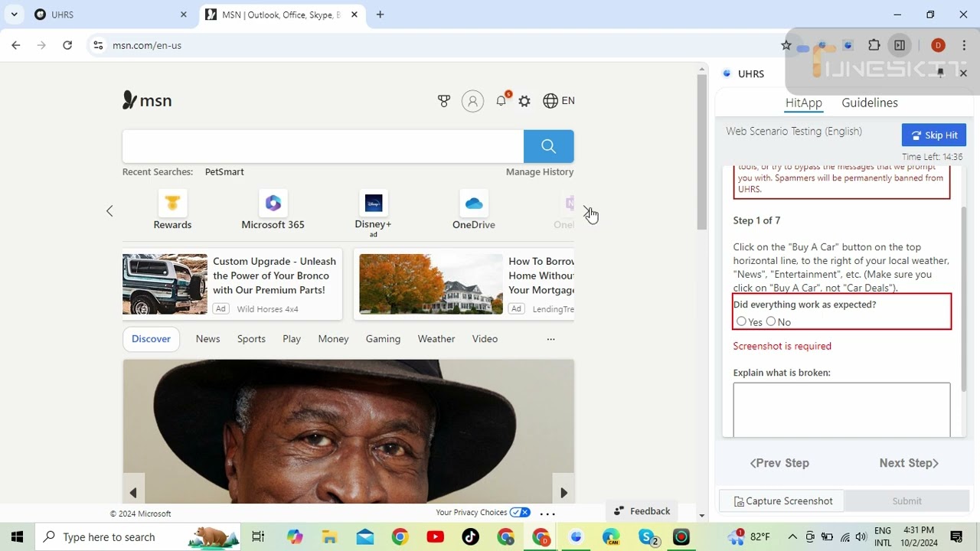Open the Custom Upgrade Bronco ad card
This screenshot has width=980, height=551.
[232, 284]
